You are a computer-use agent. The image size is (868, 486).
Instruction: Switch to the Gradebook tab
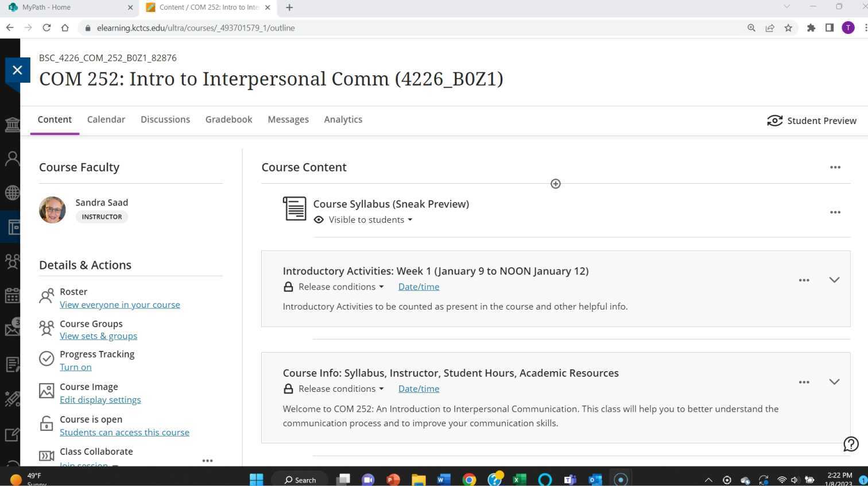[228, 119]
